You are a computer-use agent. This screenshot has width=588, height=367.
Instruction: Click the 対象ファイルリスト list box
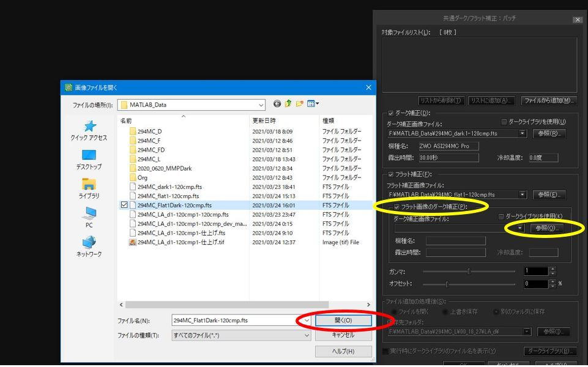tap(480, 65)
